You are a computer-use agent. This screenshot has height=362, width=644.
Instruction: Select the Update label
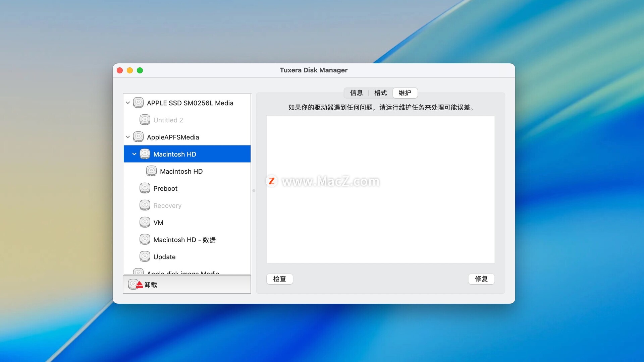coord(164,257)
